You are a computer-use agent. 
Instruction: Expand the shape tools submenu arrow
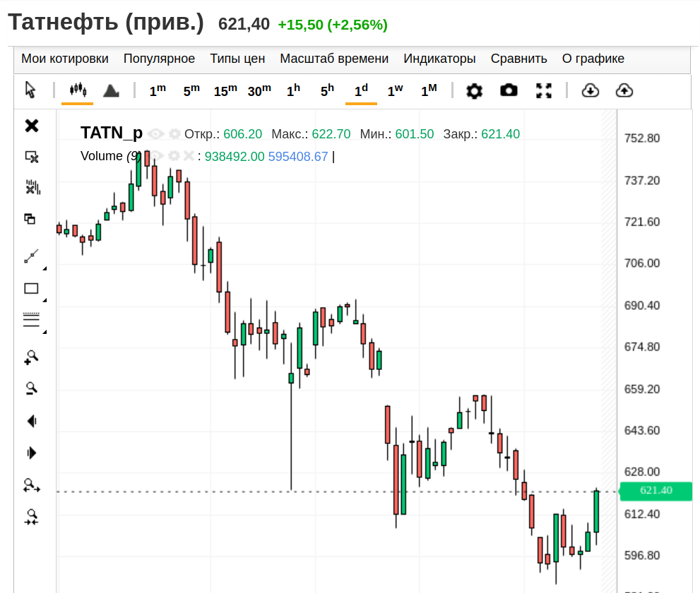tap(45, 300)
